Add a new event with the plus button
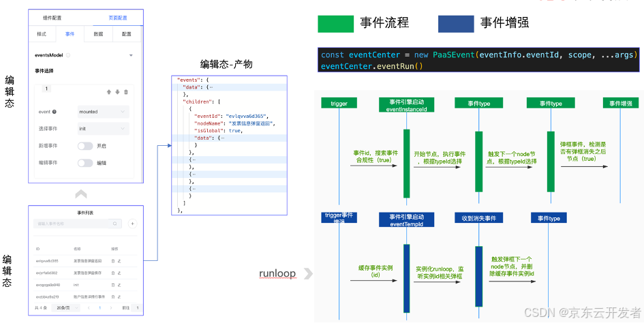This screenshot has width=644, height=323. tap(132, 224)
